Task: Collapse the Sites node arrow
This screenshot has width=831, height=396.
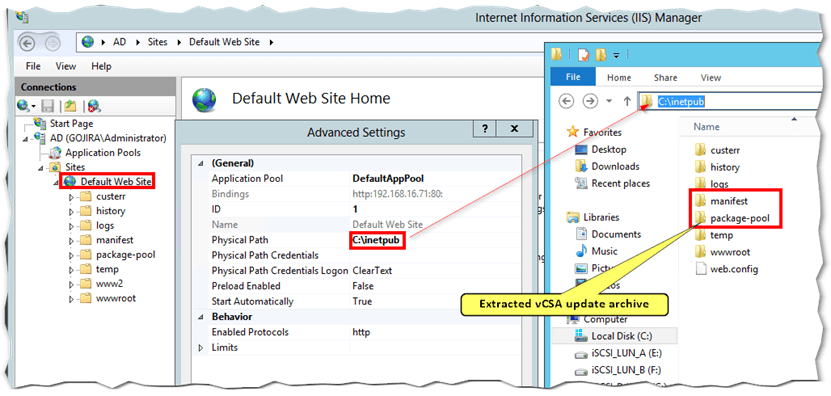Action: pos(41,168)
